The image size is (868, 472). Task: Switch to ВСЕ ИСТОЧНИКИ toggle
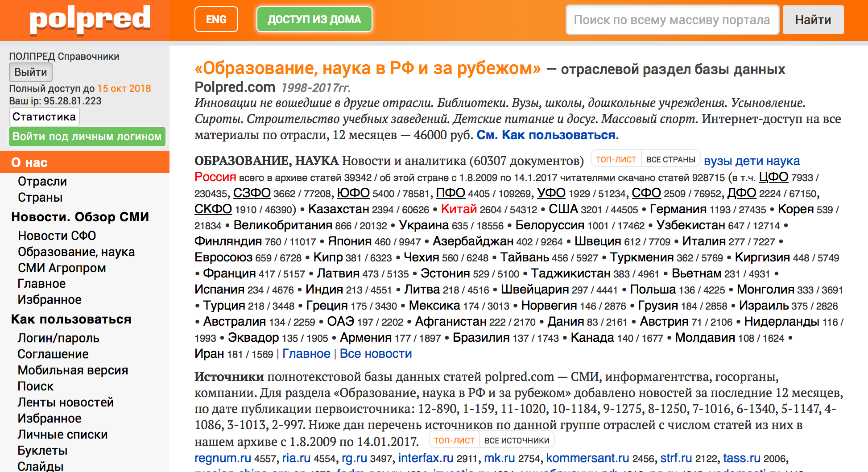(517, 440)
